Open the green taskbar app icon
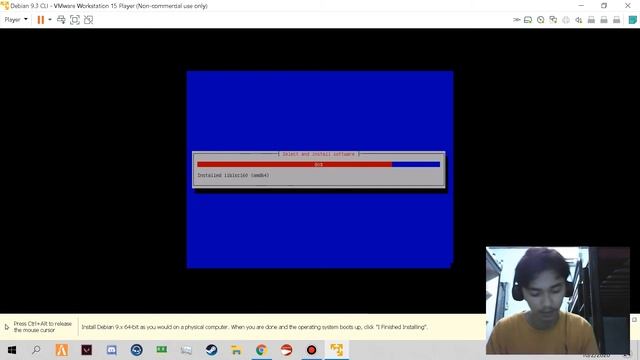 click(162, 350)
